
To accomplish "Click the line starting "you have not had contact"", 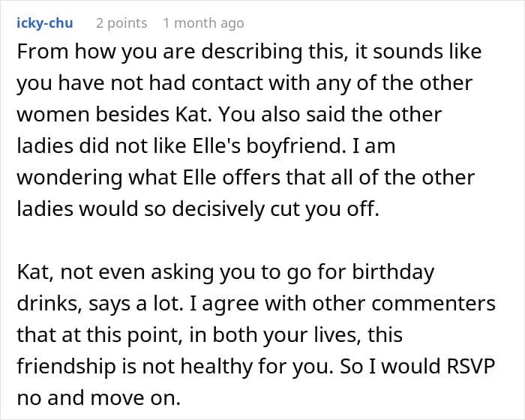I will point(244,83).
